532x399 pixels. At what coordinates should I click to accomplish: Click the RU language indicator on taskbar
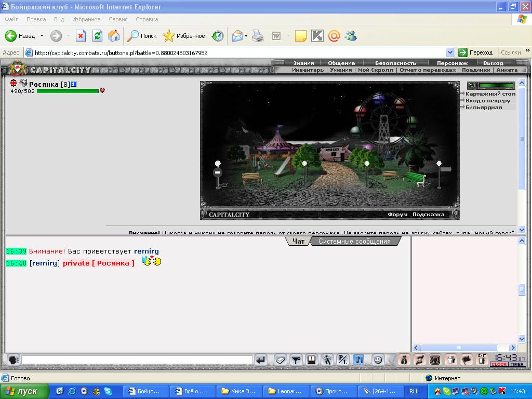413,391
